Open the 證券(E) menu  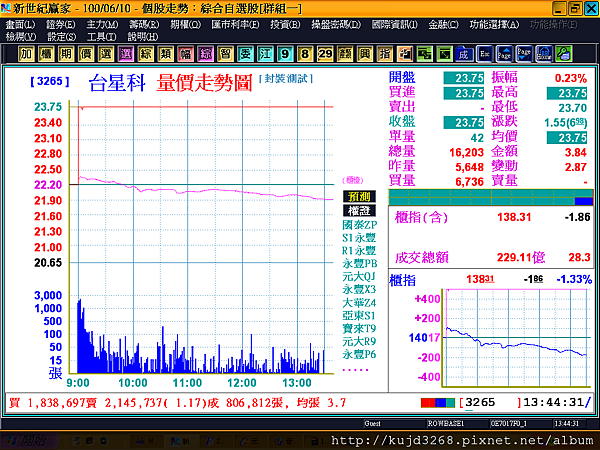tap(60, 25)
